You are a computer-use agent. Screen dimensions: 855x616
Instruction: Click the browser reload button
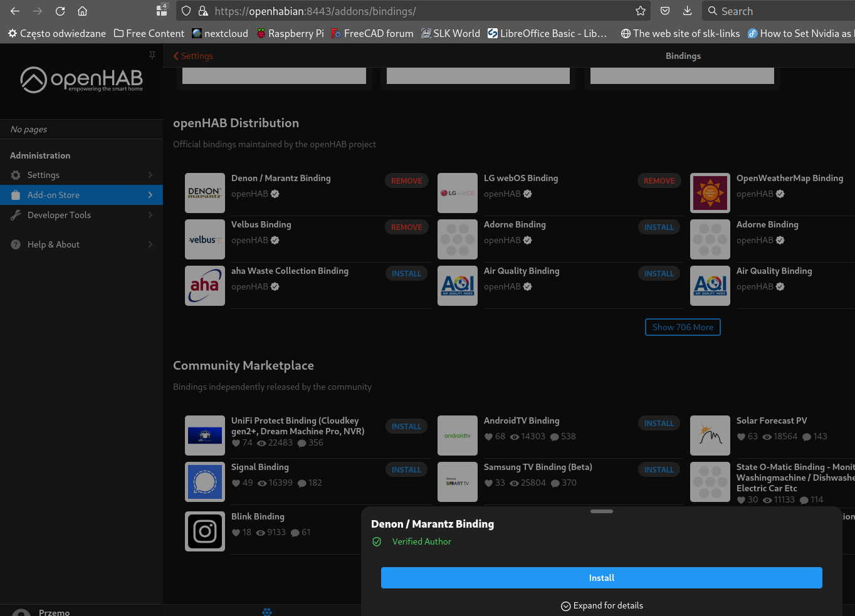click(x=60, y=11)
